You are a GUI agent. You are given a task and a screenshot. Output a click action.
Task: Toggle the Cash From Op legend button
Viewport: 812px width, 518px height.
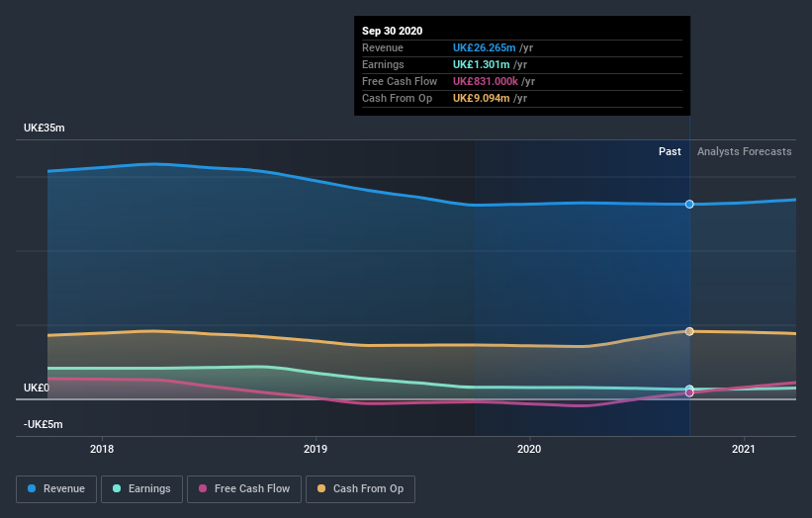click(x=360, y=489)
